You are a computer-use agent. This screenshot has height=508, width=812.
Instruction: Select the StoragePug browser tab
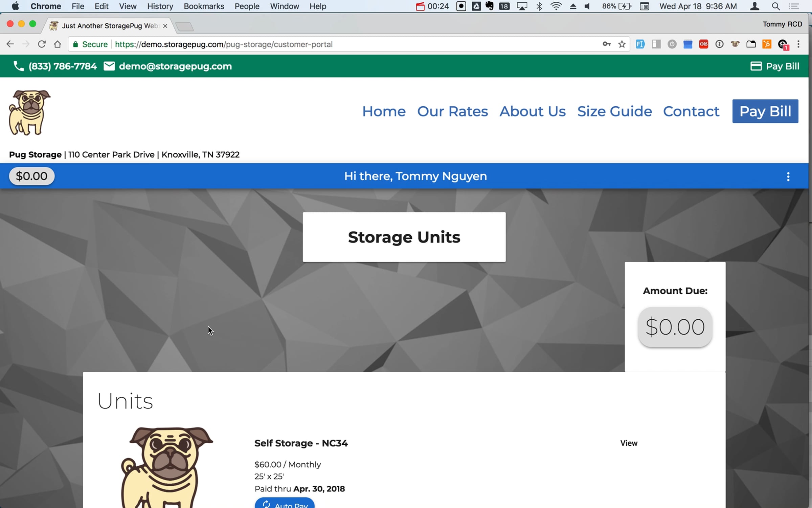[x=108, y=26]
